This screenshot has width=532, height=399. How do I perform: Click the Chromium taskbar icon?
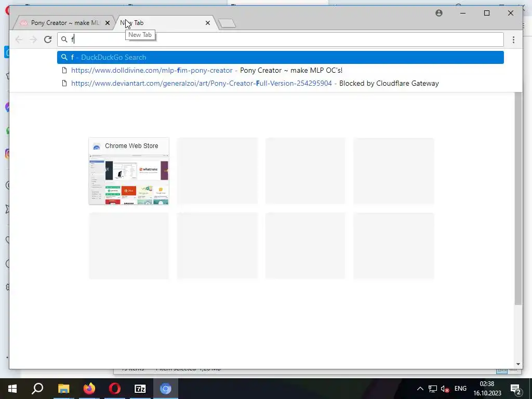(166, 389)
